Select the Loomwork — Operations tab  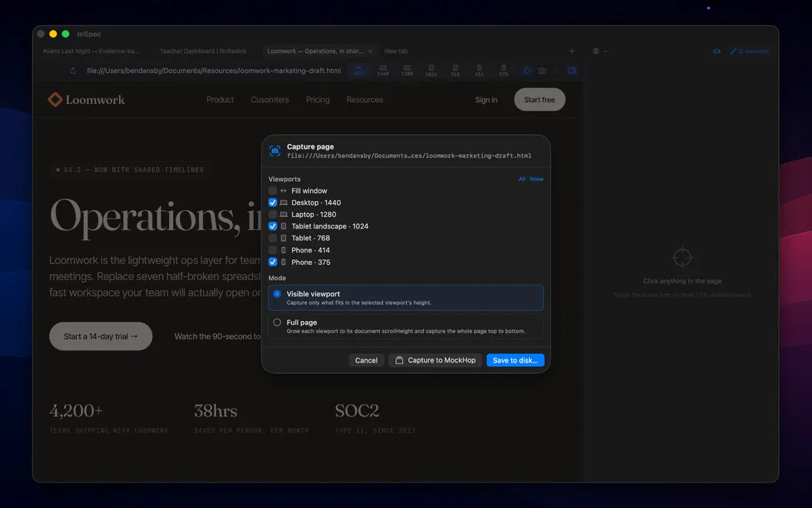(314, 52)
